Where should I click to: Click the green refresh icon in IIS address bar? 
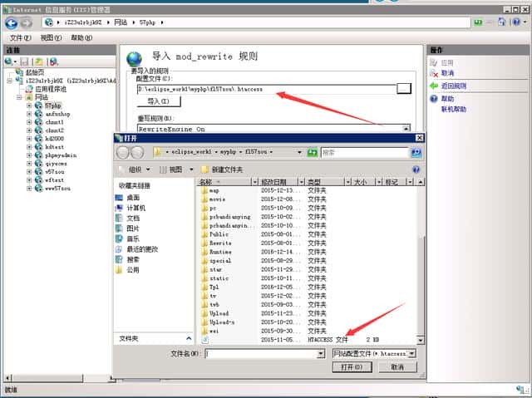point(478,22)
